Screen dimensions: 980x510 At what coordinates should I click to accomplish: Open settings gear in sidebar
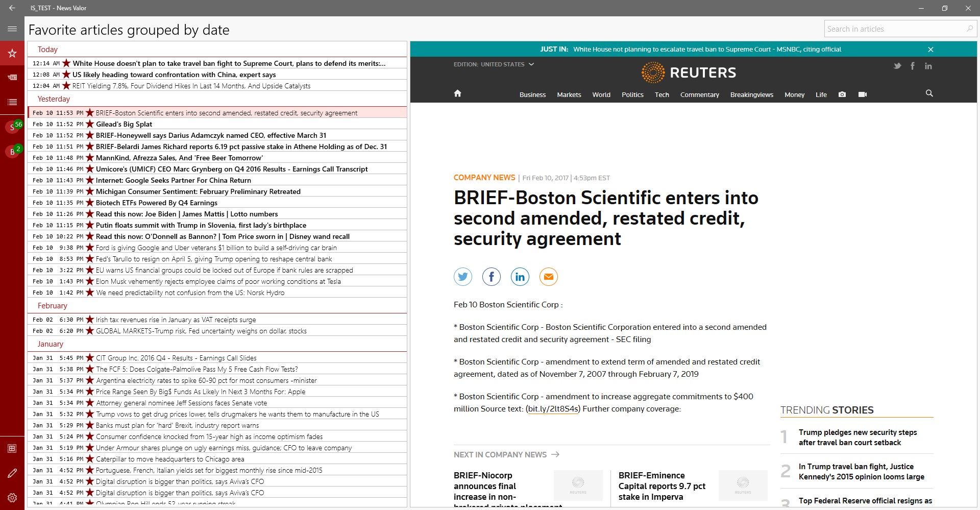click(12, 498)
